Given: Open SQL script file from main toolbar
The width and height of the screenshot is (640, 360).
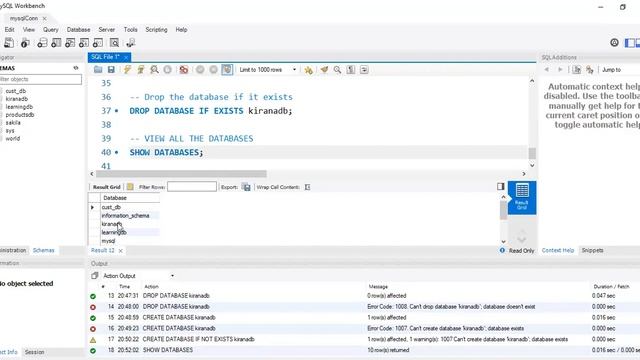Looking at the screenshot, I should point(9,42).
